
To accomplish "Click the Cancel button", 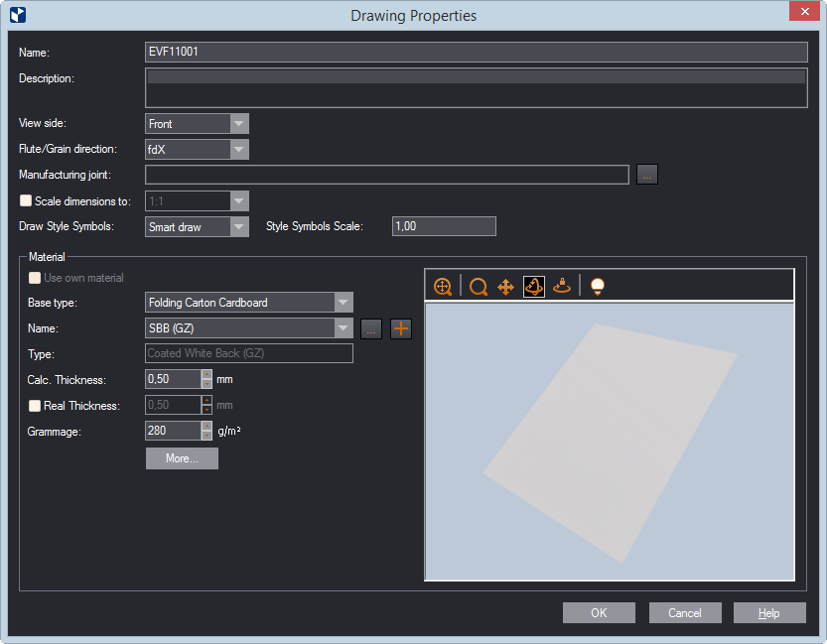I will pos(685,613).
